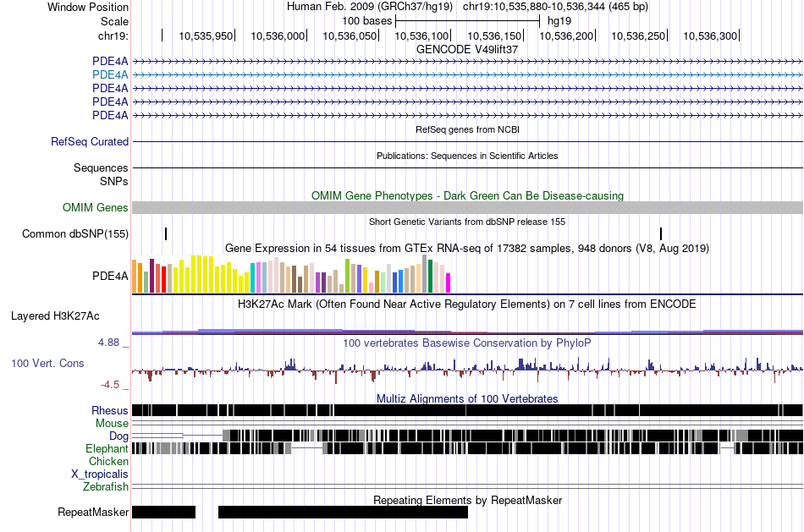Select the Dog species label
This screenshot has width=804, height=532.
click(x=119, y=436)
